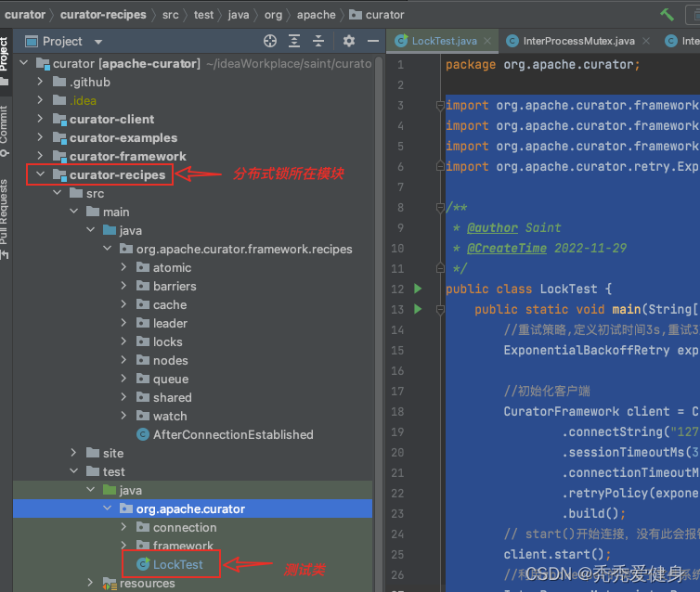Viewport: 700px width, 592px height.
Task: Open LockTest class in project tree
Action: 177,564
